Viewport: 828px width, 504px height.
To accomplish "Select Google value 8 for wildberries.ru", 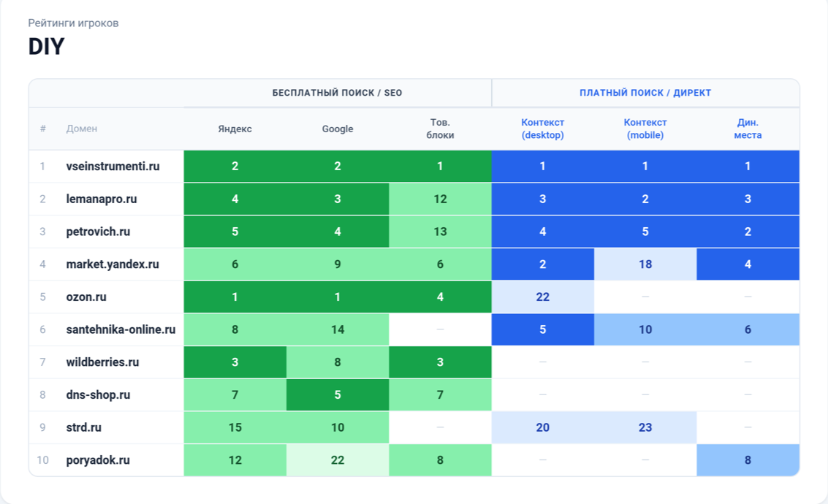I will 338,362.
